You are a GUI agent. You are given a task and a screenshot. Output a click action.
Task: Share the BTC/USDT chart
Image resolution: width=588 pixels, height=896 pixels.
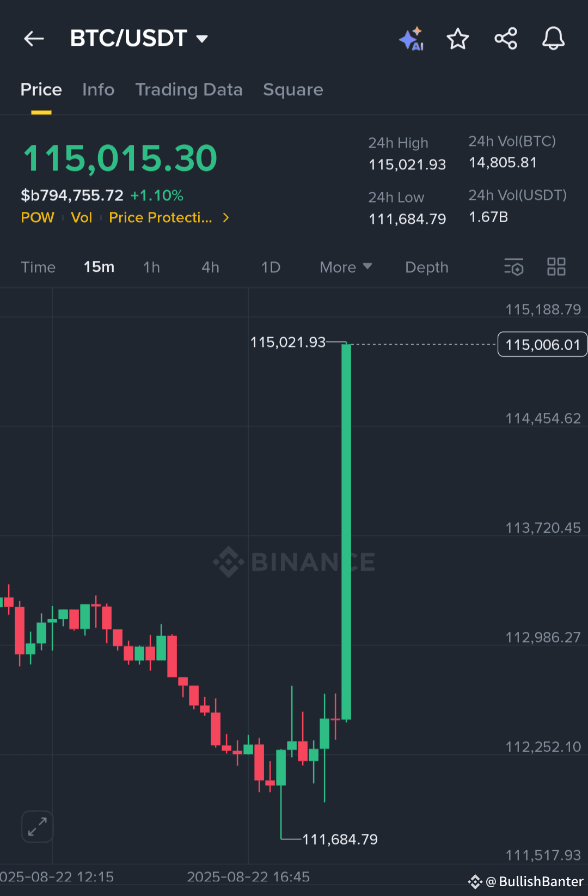tap(506, 39)
